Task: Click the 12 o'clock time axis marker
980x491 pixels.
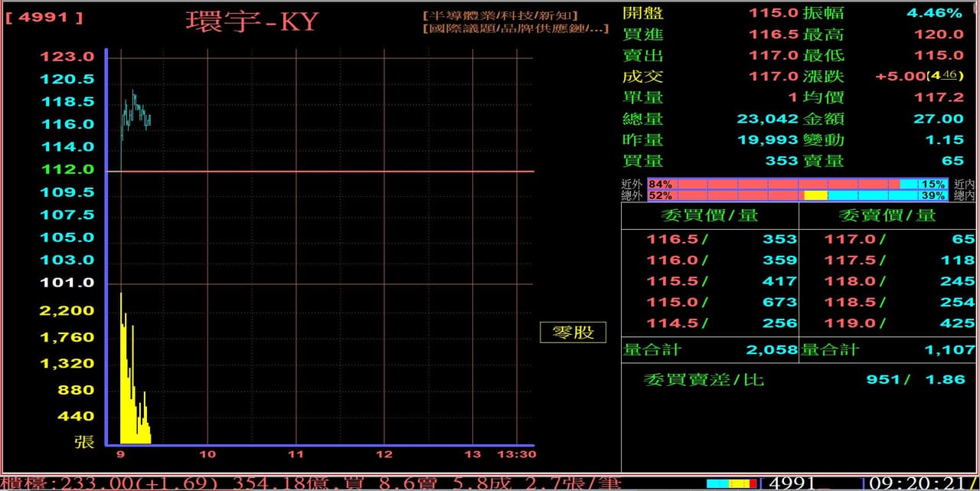Action: click(384, 454)
